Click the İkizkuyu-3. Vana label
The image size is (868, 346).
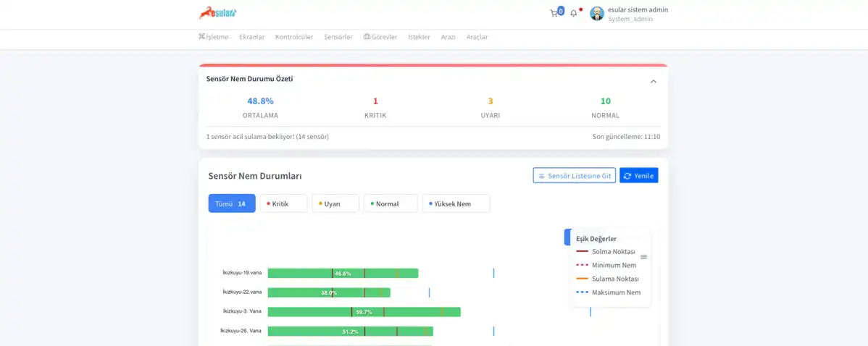242,312
